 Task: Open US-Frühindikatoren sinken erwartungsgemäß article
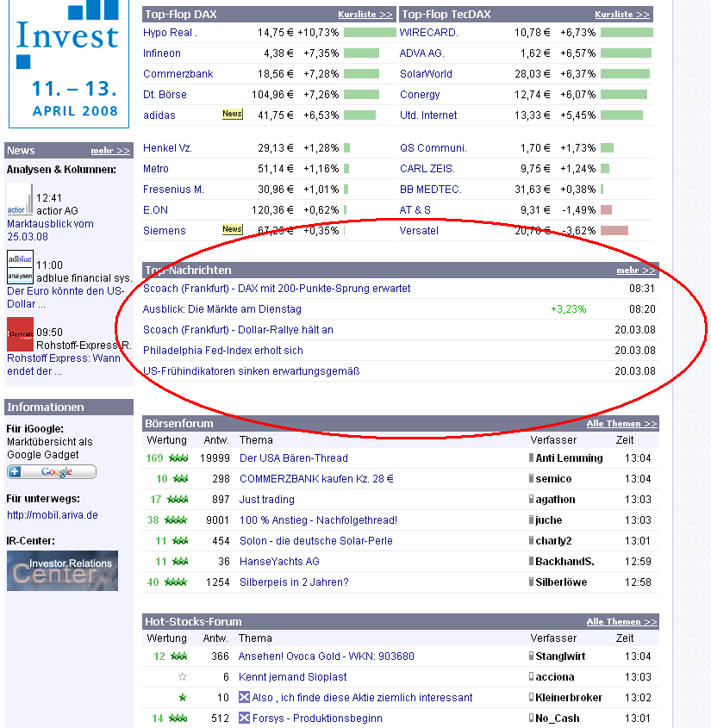click(x=252, y=371)
